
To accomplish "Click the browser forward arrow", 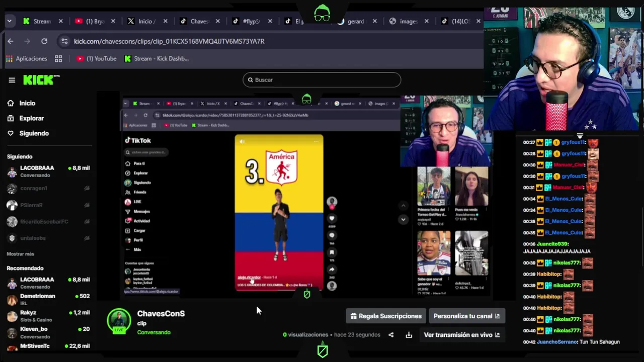I will 27,41.
